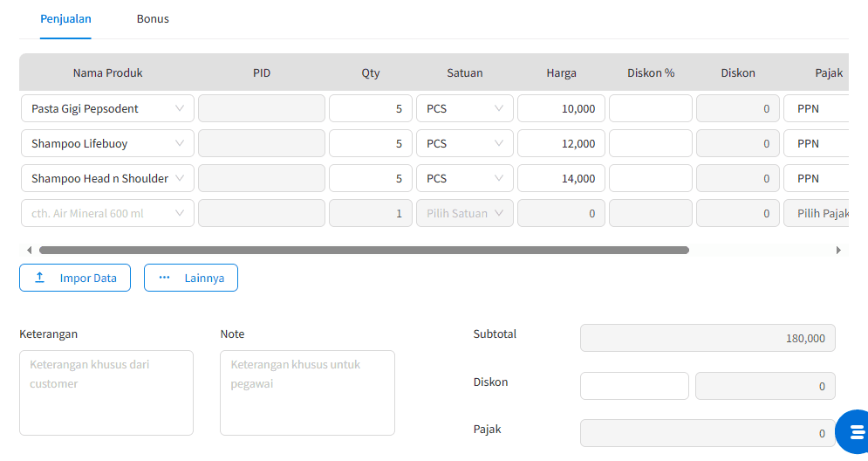Select the Penjualan tab
Screen dimensions: 868x461
tap(66, 19)
